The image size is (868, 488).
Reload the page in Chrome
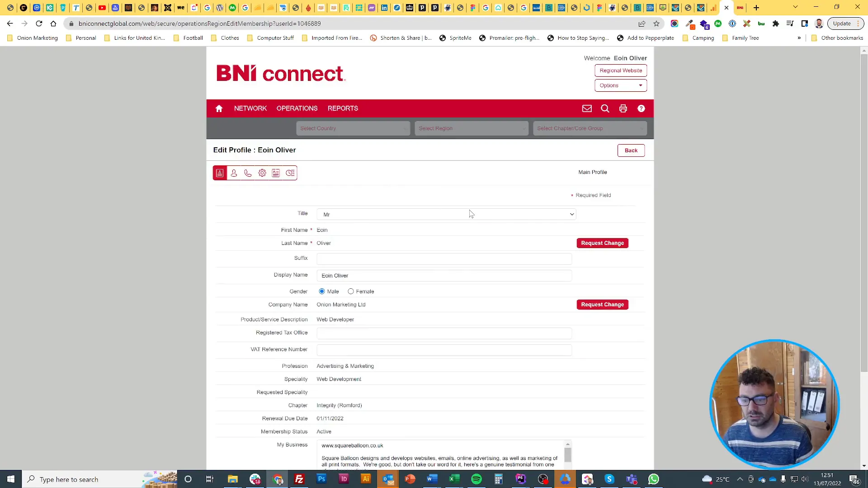39,23
